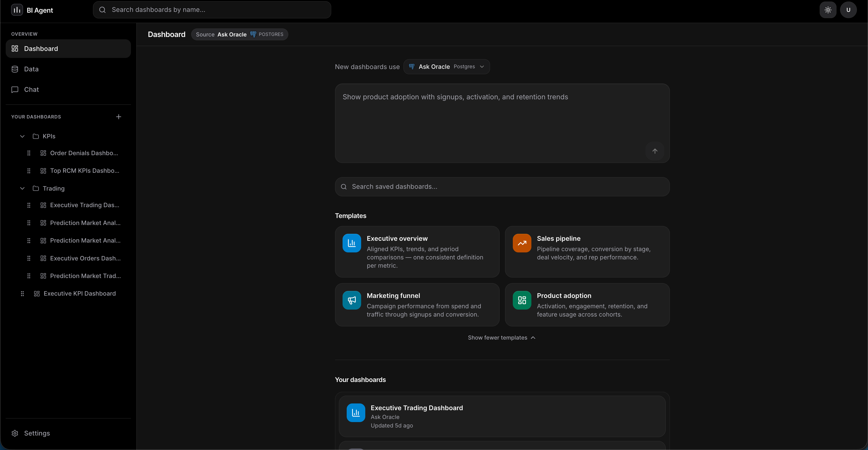Click the Sales pipeline trend icon

click(x=522, y=243)
